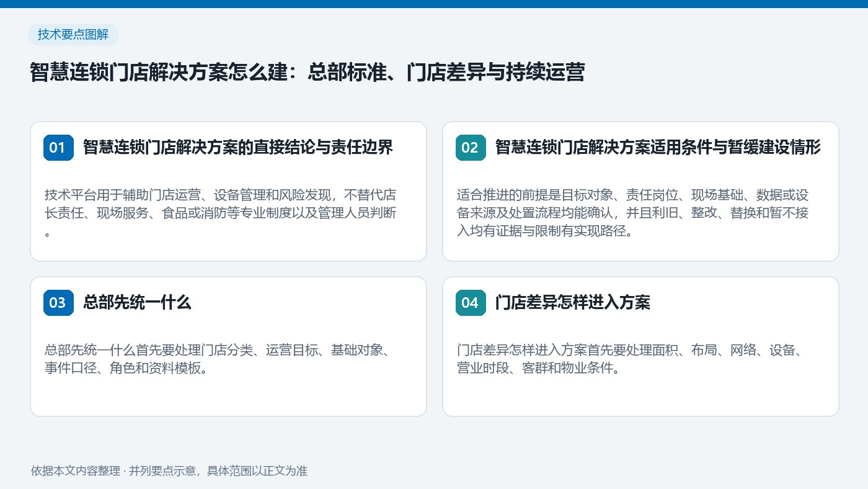The width and height of the screenshot is (868, 489).
Task: Click the paragraph starting 适合推进的前提是目标对象
Action: (633, 213)
